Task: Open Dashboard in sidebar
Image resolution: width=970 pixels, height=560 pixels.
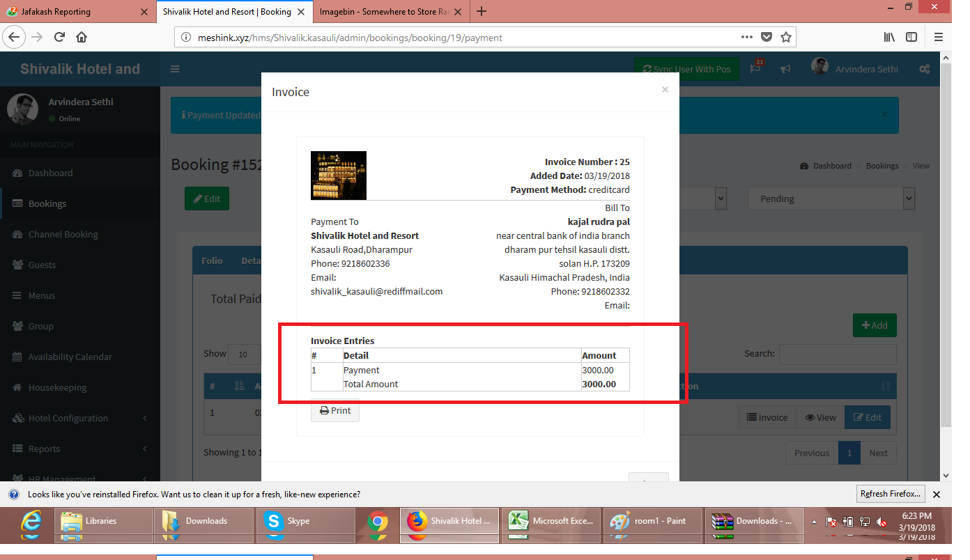Action: coord(80,173)
